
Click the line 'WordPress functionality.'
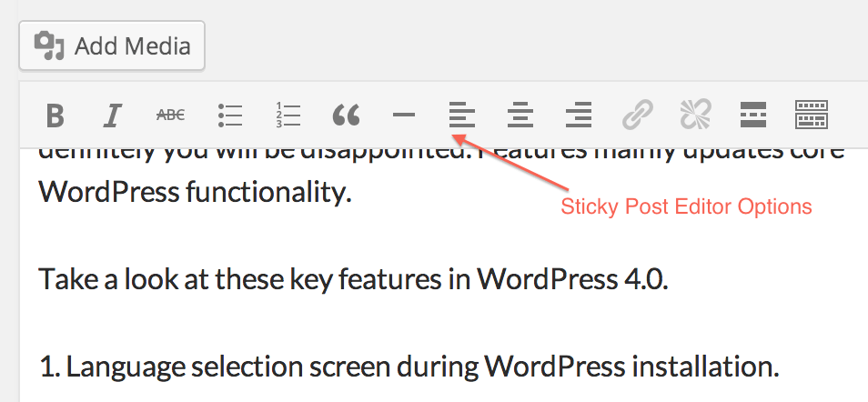196,192
